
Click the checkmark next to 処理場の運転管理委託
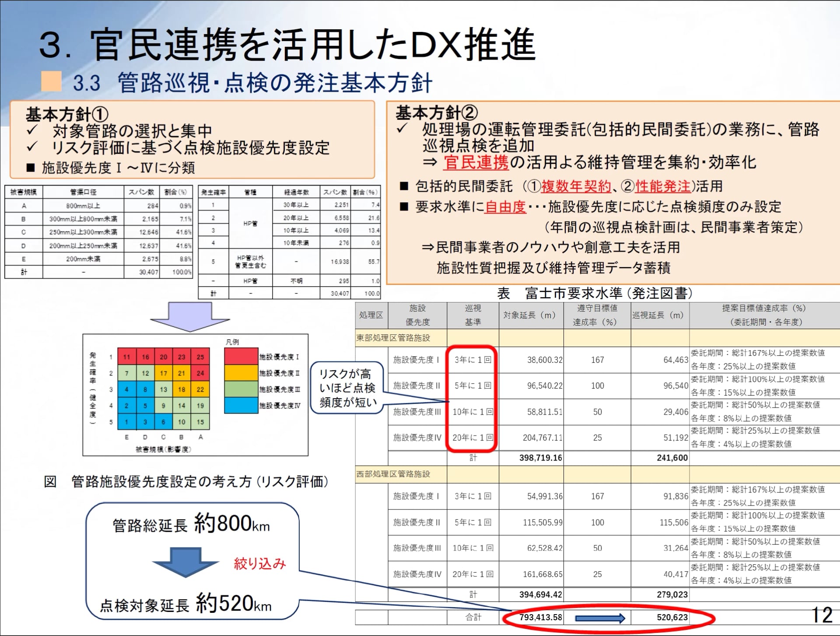click(x=402, y=129)
